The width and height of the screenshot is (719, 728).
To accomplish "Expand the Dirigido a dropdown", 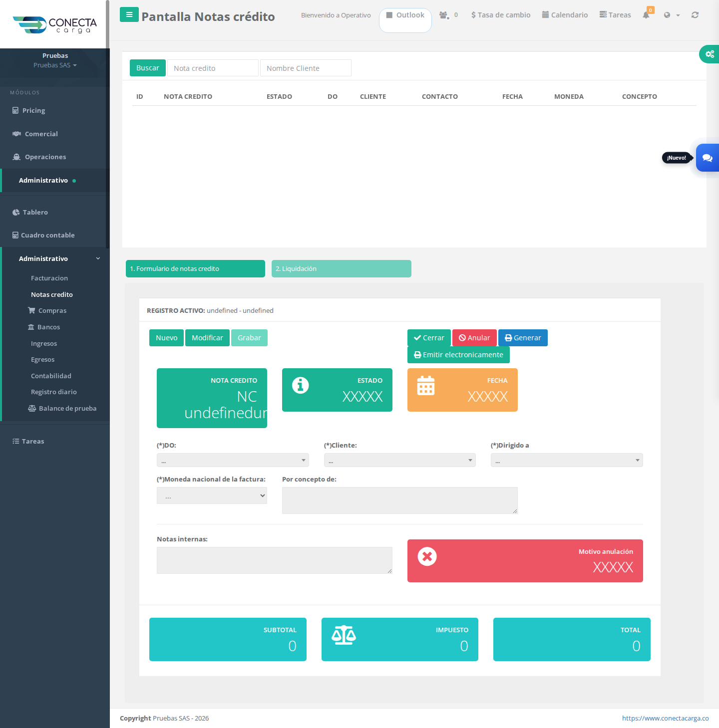I will pyautogui.click(x=567, y=460).
